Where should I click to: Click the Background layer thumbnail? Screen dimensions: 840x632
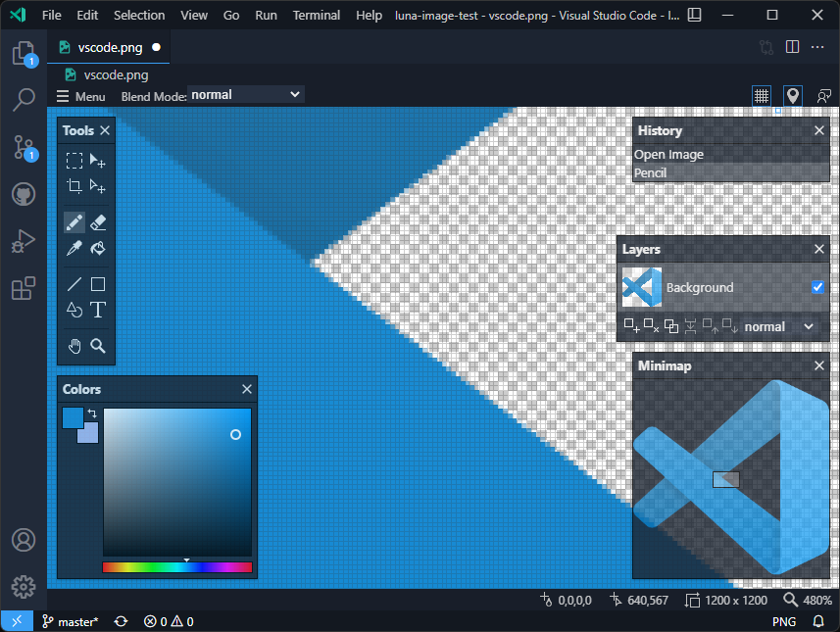(x=642, y=287)
